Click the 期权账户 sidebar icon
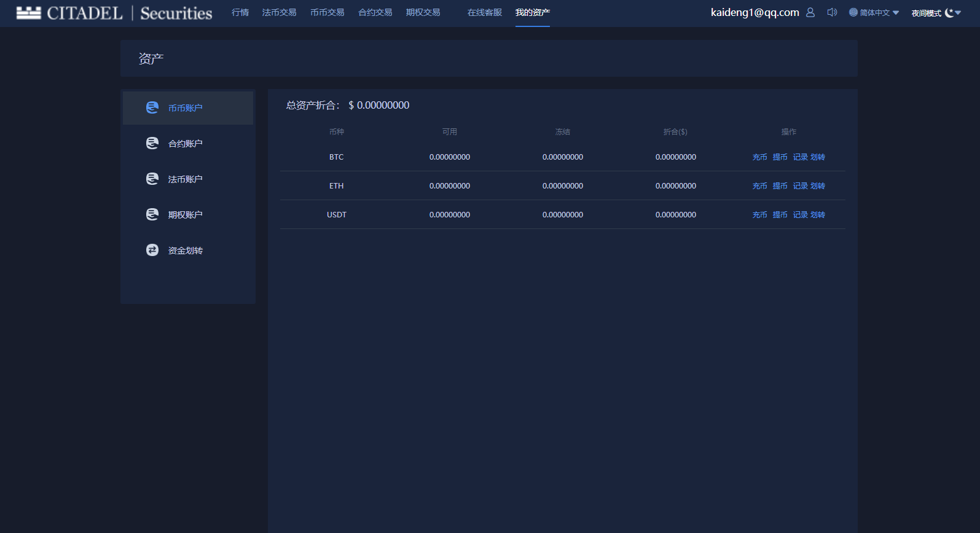The width and height of the screenshot is (980, 533). point(152,214)
